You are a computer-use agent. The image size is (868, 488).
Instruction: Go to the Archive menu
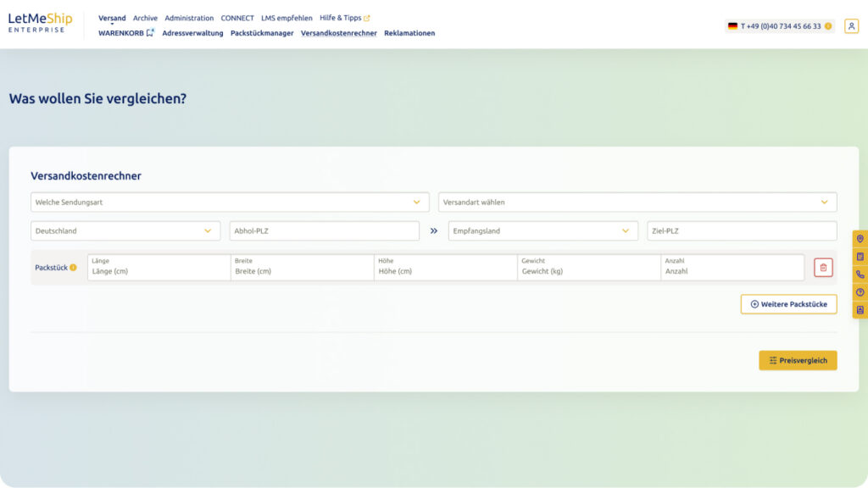[145, 18]
